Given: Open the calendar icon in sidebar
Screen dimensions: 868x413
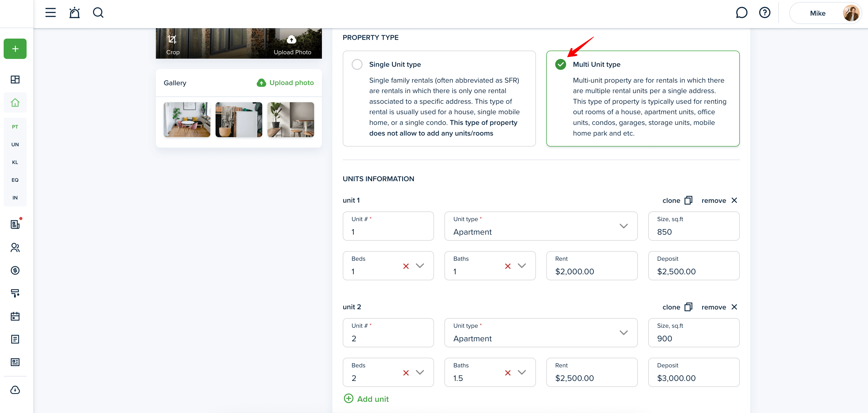Looking at the screenshot, I should coord(15,316).
